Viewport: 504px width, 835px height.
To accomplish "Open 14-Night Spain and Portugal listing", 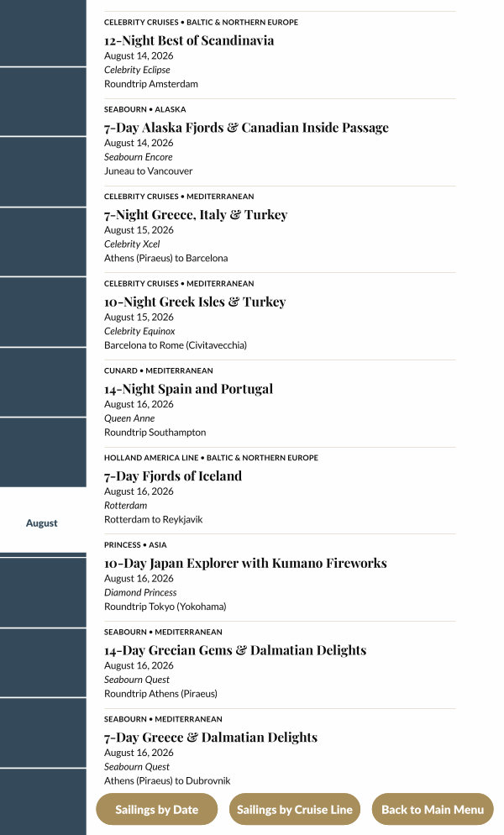I will point(188,389).
